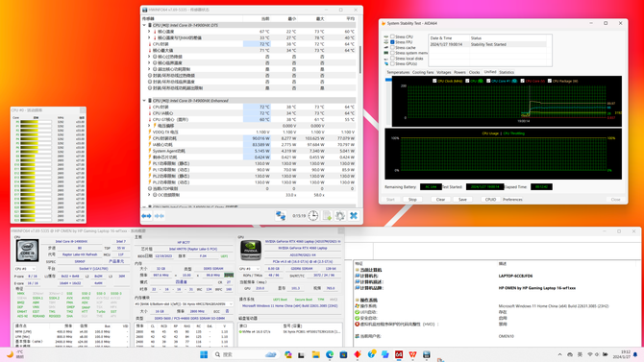Click the taskbar search box
The height and width of the screenshot is (362, 644).
click(246, 354)
